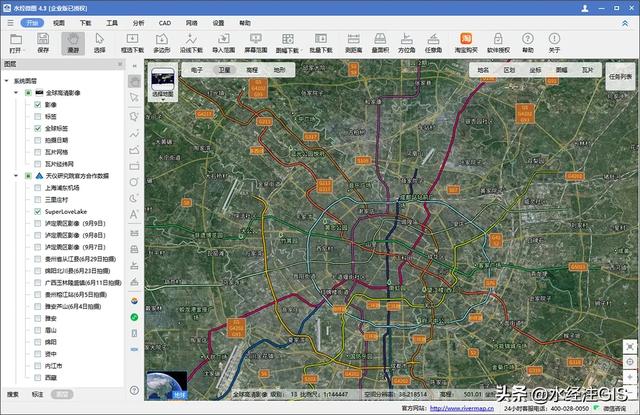Switch to the 标注 bottom tab

point(37,394)
